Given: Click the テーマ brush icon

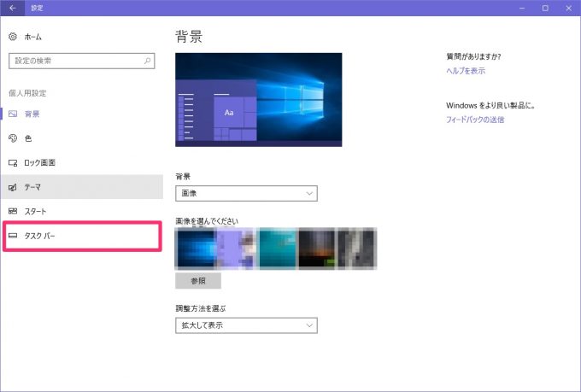Looking at the screenshot, I should (13, 187).
